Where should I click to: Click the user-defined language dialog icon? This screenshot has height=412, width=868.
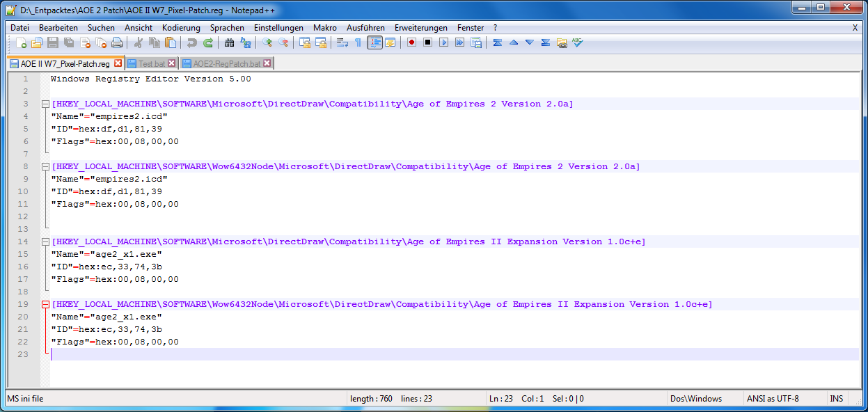[390, 42]
